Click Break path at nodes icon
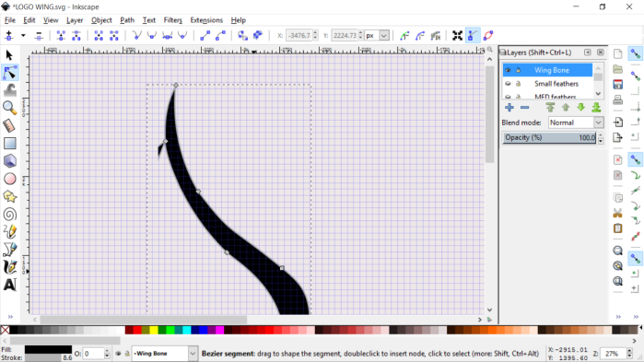This screenshot has width=644, height=362. point(76,36)
